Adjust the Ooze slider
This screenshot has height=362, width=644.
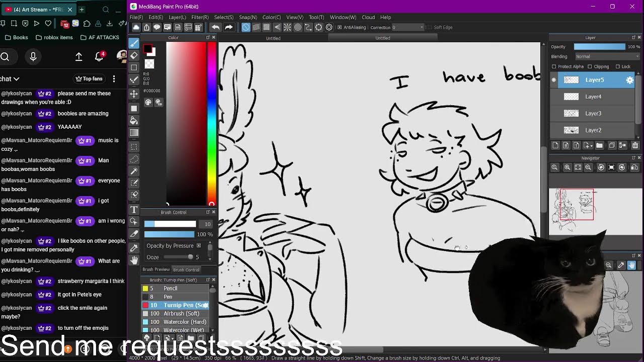pos(178,257)
